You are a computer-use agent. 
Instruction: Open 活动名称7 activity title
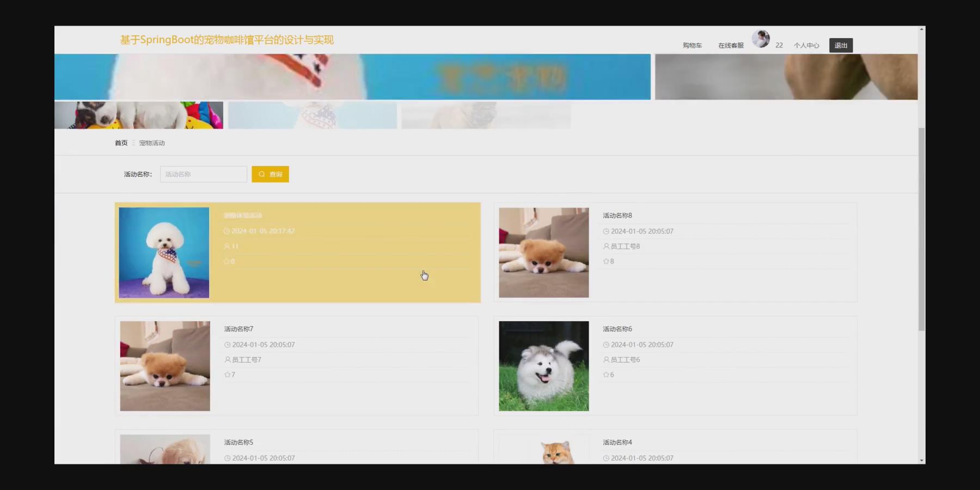tap(238, 329)
